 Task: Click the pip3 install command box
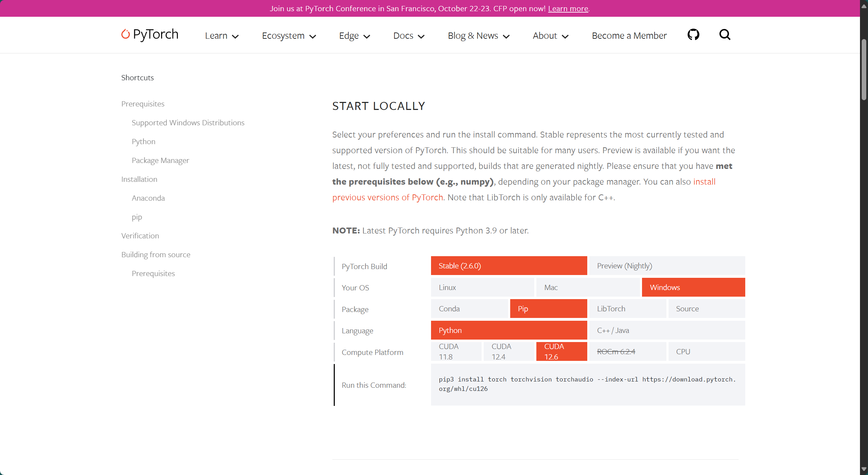point(588,384)
